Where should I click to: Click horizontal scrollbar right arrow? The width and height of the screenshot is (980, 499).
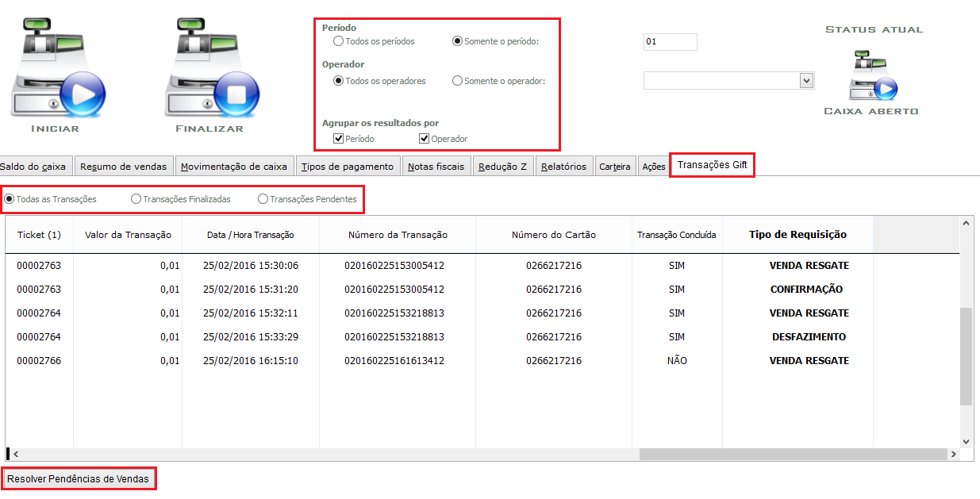click(x=952, y=455)
